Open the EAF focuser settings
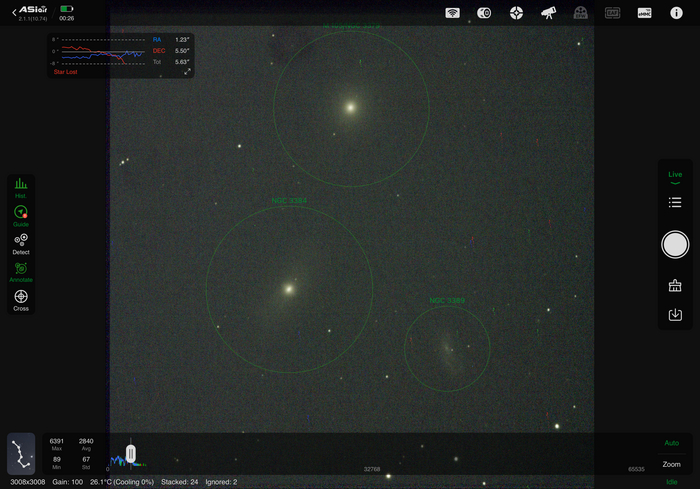The width and height of the screenshot is (700, 489). [x=613, y=13]
